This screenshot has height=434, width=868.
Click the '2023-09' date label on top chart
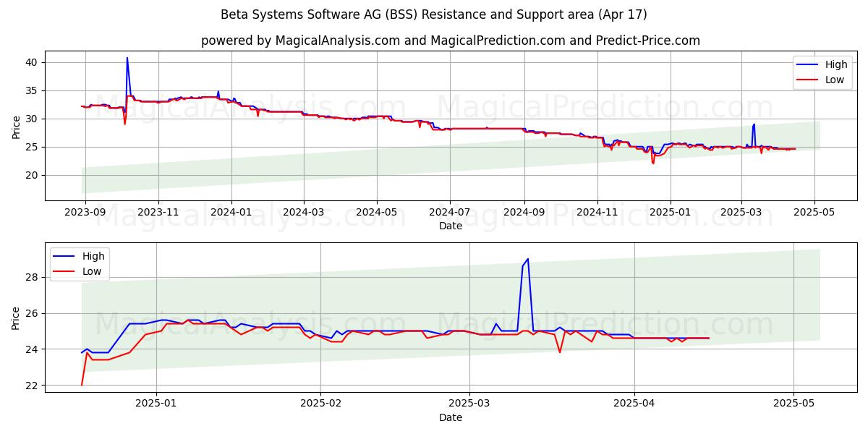pyautogui.click(x=85, y=213)
